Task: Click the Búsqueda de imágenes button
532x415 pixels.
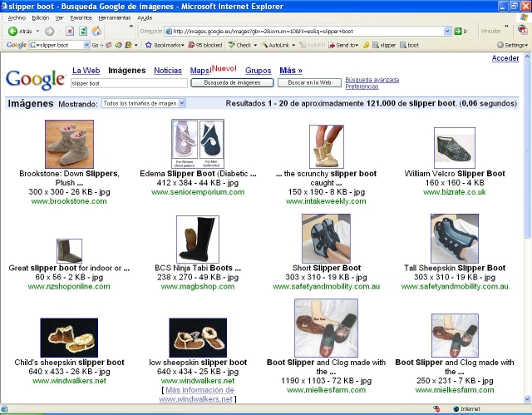Action: pos(232,83)
